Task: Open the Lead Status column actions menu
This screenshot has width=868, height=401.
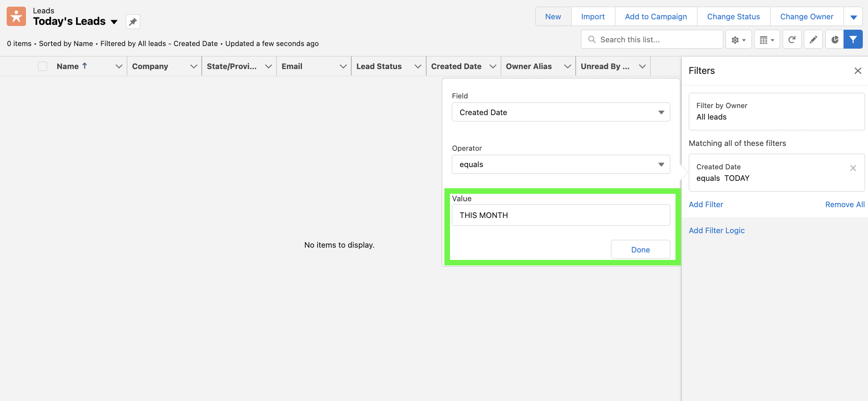Action: pos(418,66)
